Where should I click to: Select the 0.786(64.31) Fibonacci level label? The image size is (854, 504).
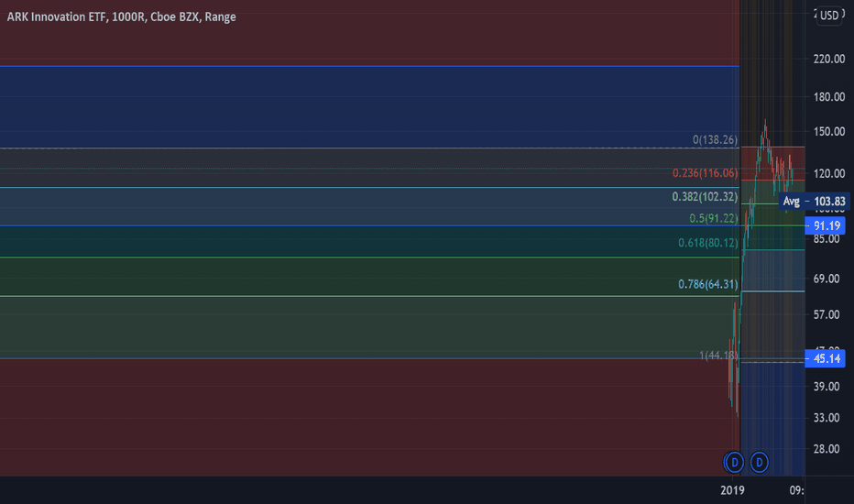click(708, 284)
